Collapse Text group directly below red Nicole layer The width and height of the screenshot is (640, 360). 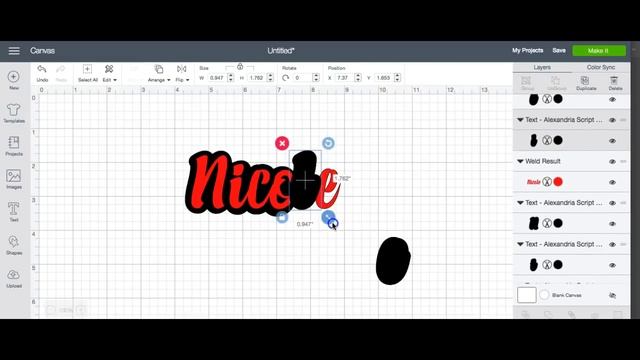(520, 203)
